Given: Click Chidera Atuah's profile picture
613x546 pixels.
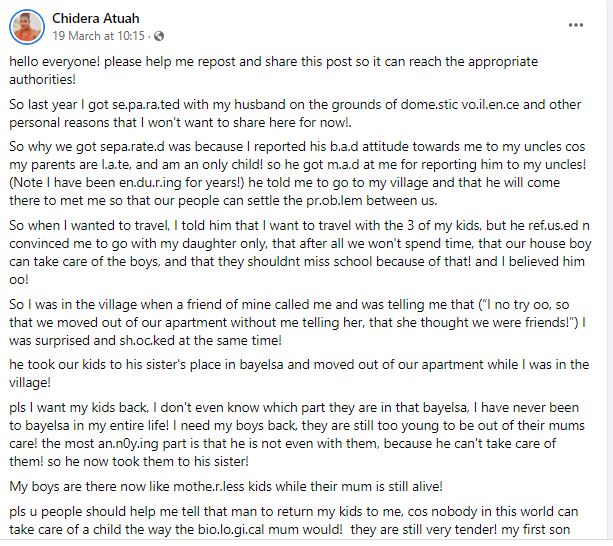Looking at the screenshot, I should click(27, 27).
